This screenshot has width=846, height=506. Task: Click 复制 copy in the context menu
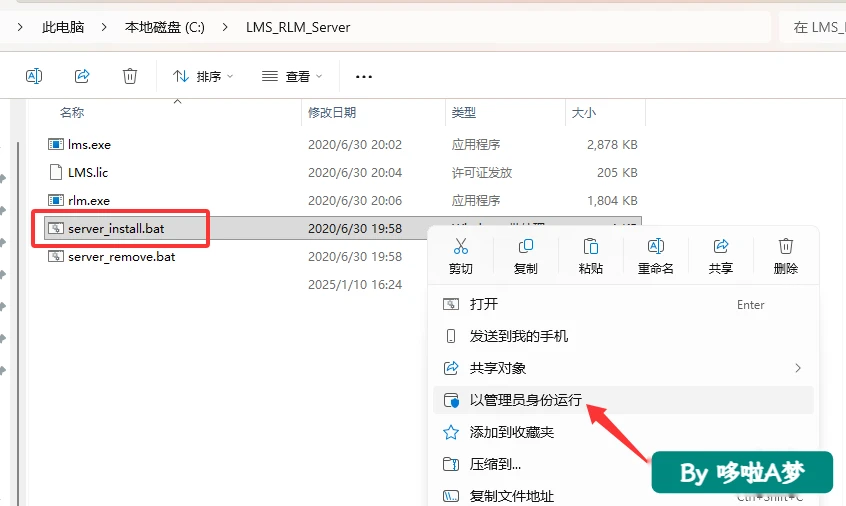coord(526,257)
